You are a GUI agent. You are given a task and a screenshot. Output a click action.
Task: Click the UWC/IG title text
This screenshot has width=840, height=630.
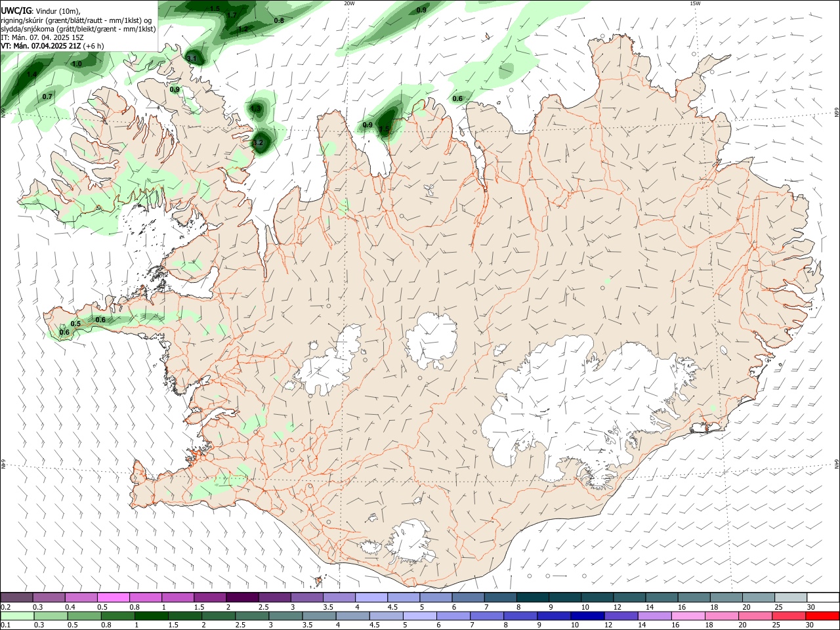pos(16,10)
